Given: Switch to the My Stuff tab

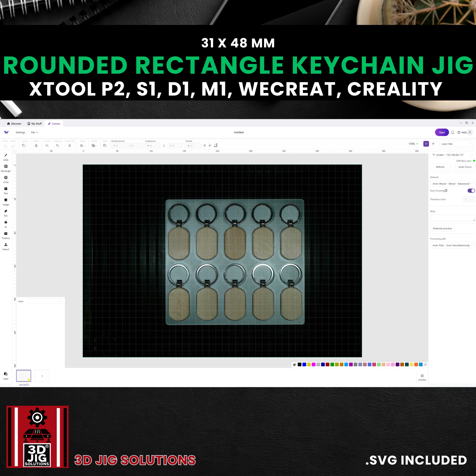Looking at the screenshot, I should click(34, 124).
